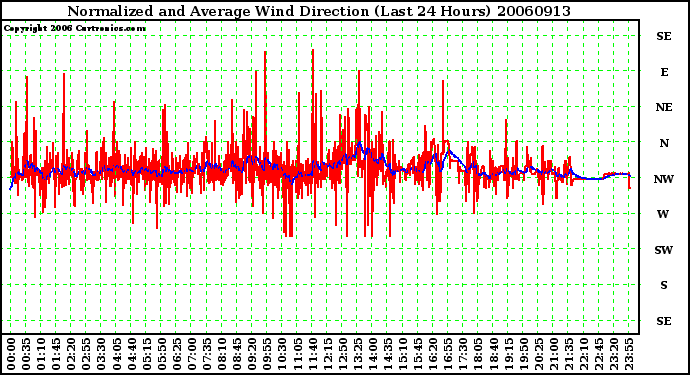Screen dimensions: 690x375
Task: Select the 'E' direction axis label
Action: click(664, 72)
